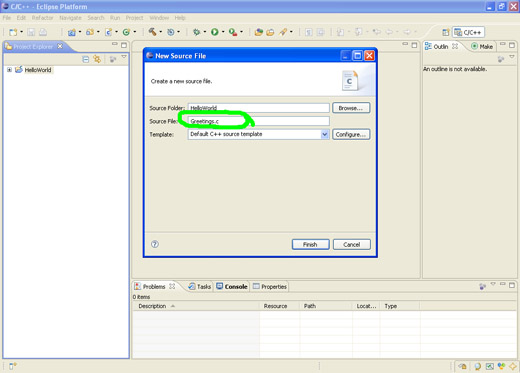
Task: Switch to the Problems tab
Action: [x=154, y=287]
